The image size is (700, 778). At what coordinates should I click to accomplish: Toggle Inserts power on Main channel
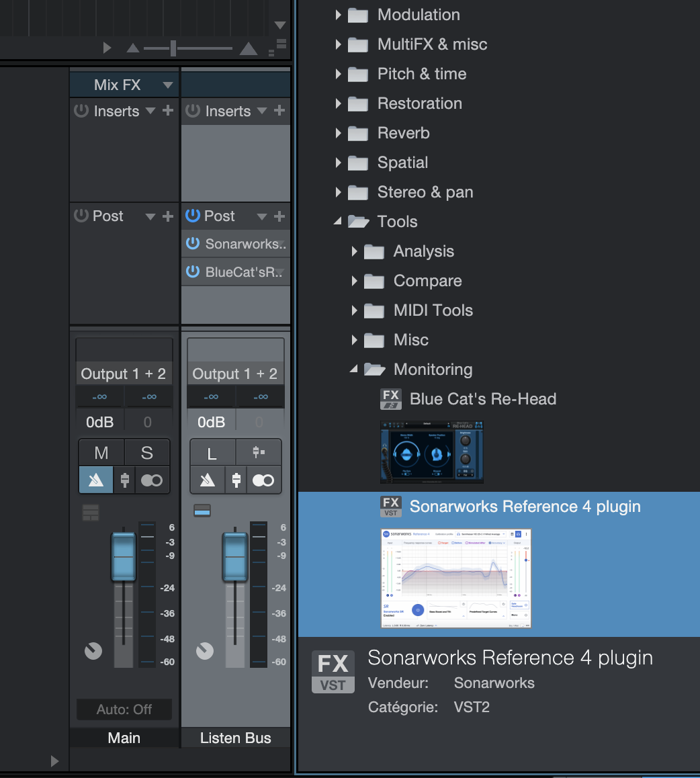[x=81, y=110]
